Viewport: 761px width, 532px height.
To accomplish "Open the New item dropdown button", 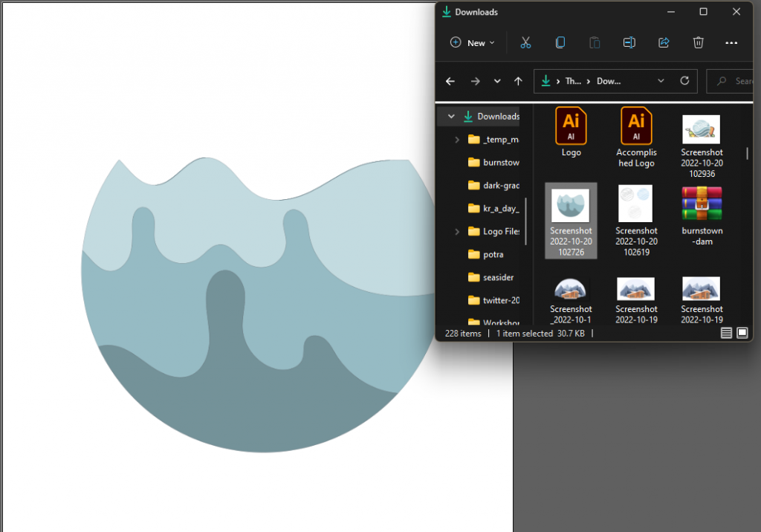I will point(472,42).
